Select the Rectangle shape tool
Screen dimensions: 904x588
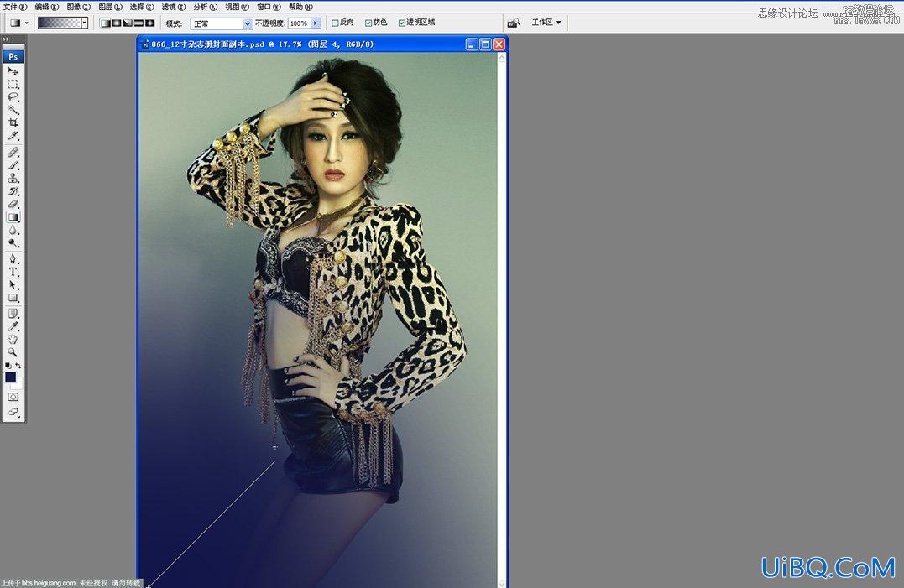(13, 298)
